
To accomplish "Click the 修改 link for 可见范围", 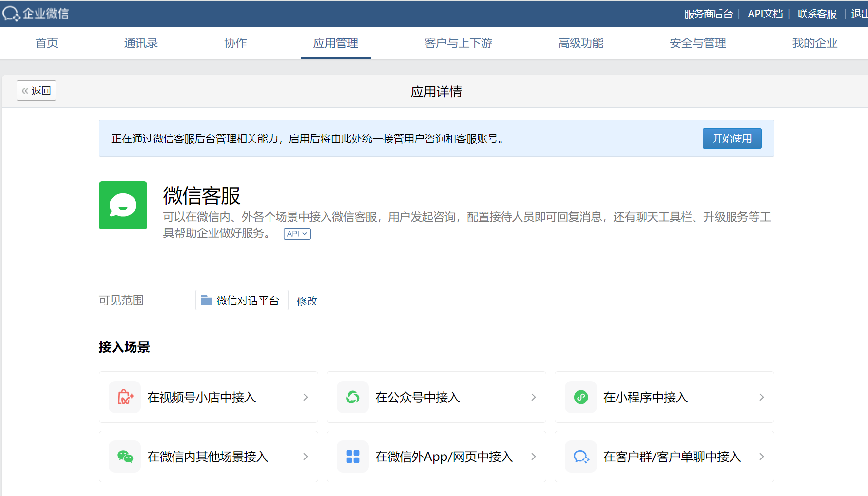I will (307, 301).
